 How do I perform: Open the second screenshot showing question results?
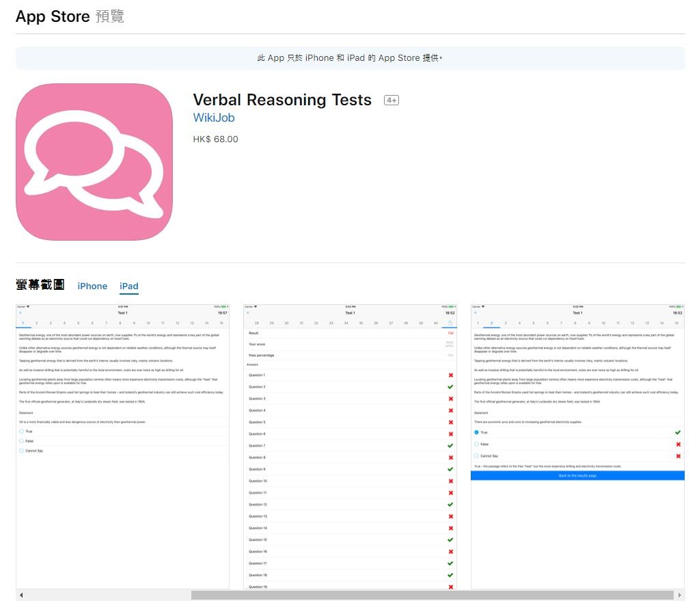coord(350,446)
